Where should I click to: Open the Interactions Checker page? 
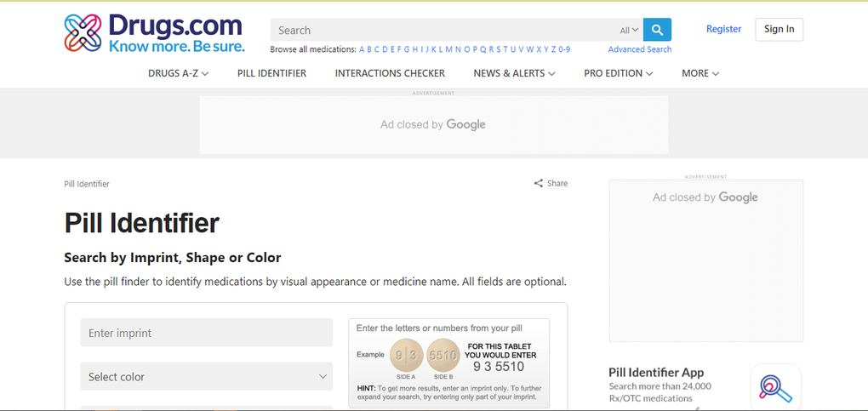[x=390, y=73]
